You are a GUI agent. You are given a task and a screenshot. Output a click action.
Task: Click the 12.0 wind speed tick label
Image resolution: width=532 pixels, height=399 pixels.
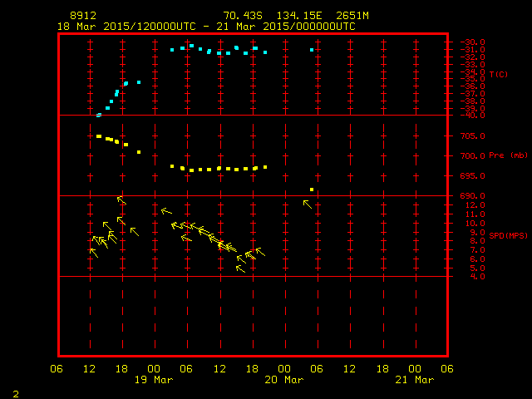(475, 205)
